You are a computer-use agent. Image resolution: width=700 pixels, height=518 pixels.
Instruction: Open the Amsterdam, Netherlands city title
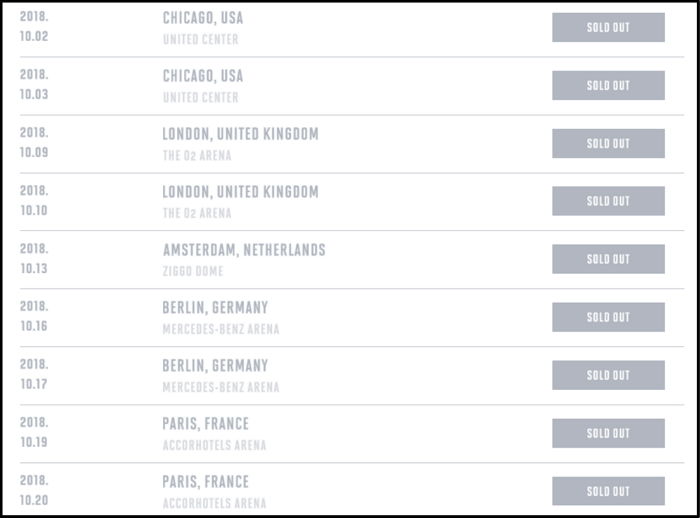(244, 250)
